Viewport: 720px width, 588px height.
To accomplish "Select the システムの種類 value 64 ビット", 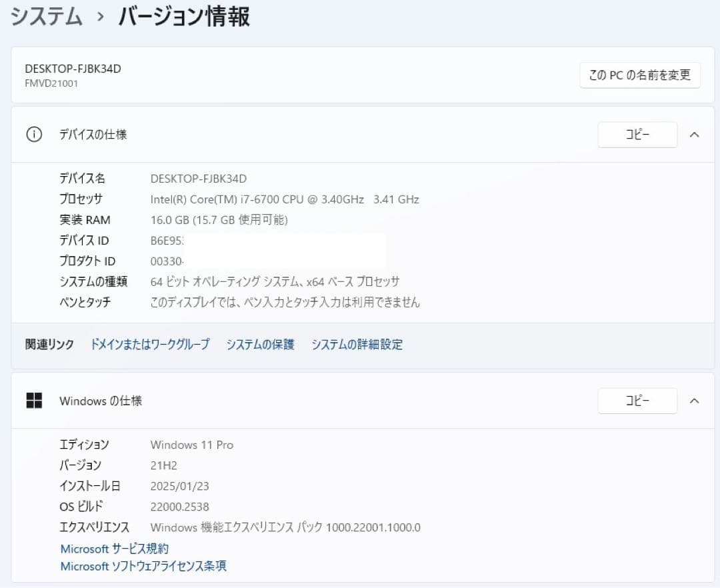I will (x=275, y=281).
